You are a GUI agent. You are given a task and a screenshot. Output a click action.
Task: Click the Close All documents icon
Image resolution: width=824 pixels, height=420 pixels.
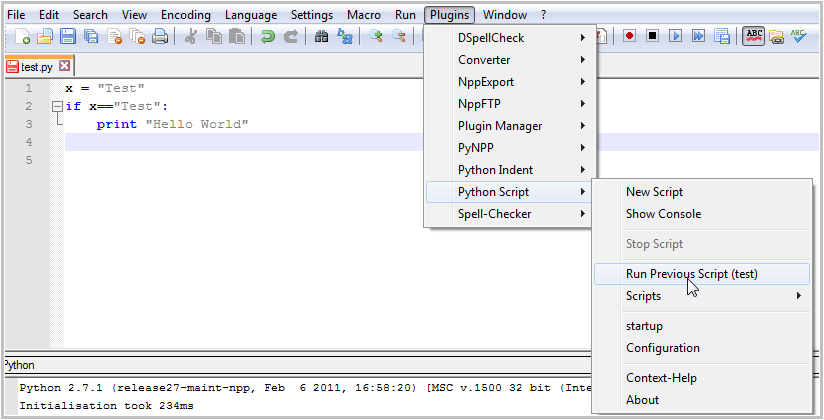click(137, 36)
